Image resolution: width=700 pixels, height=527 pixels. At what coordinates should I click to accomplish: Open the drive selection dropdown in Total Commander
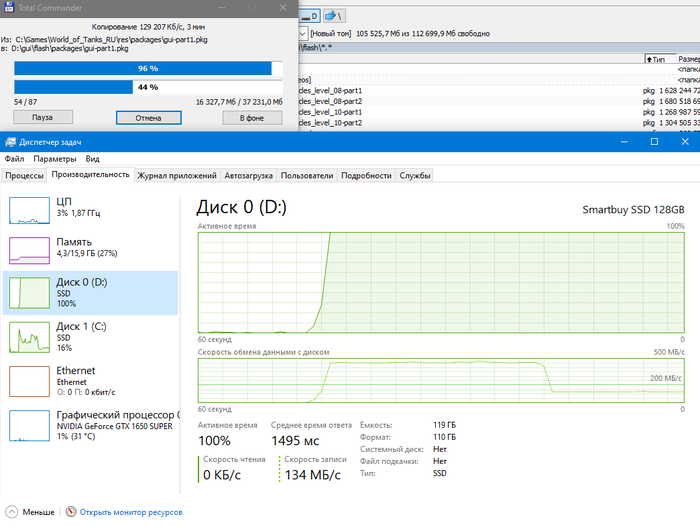click(303, 33)
